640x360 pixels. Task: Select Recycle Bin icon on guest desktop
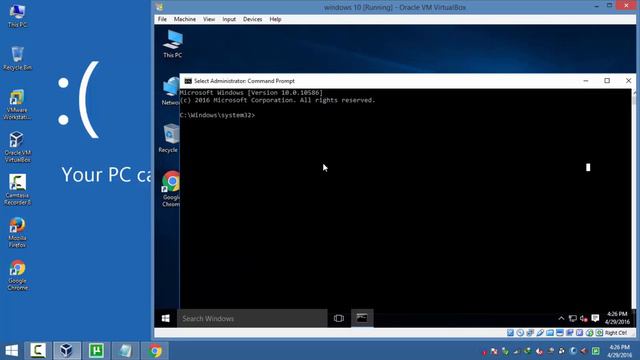click(169, 138)
